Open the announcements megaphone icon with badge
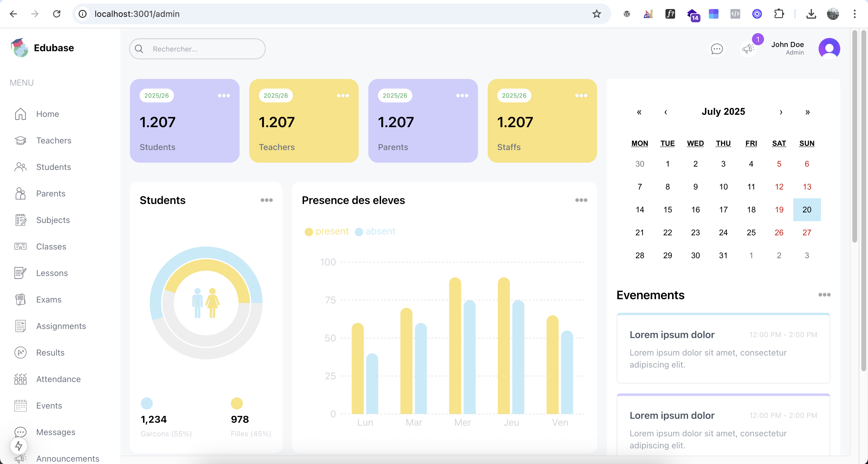 click(748, 49)
